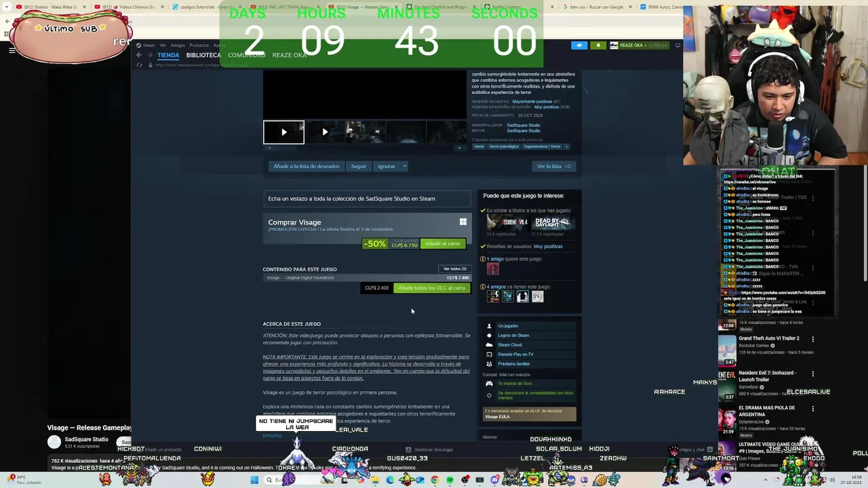The width and height of the screenshot is (868, 488).
Task: Click 'Mayormente positivas' recent reviews link
Action: 532,102
